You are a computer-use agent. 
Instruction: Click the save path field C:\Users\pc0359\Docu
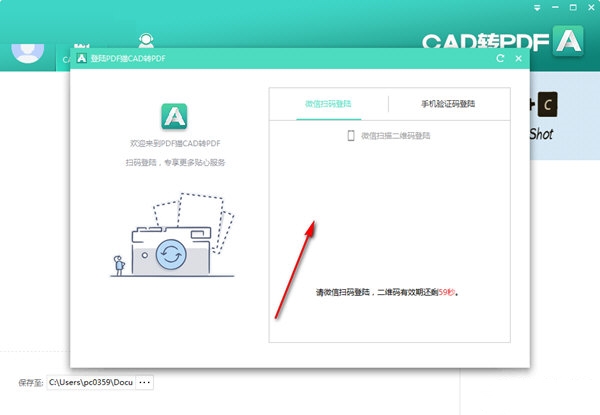tap(91, 382)
